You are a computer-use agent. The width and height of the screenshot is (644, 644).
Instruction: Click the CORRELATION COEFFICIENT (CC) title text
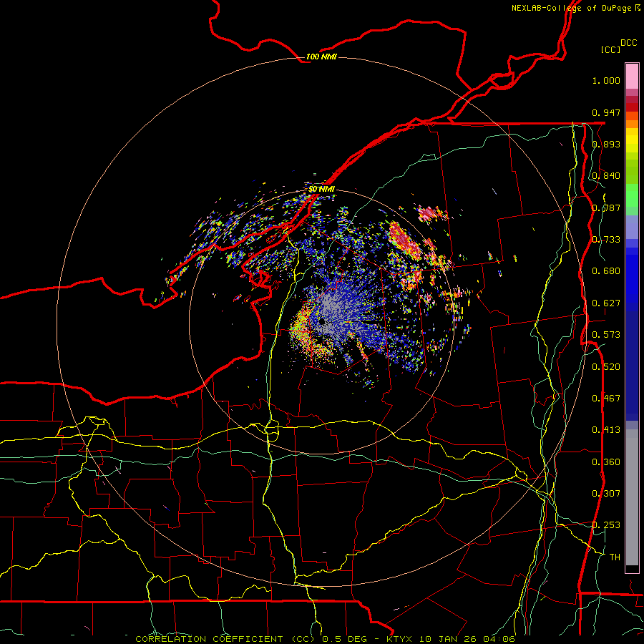(225, 639)
